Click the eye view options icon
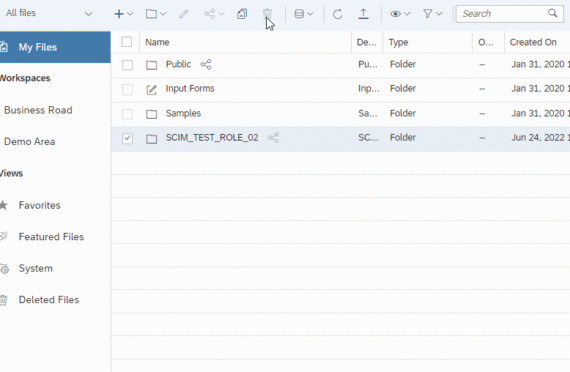Image resolution: width=570 pixels, height=372 pixels. pyautogui.click(x=396, y=14)
